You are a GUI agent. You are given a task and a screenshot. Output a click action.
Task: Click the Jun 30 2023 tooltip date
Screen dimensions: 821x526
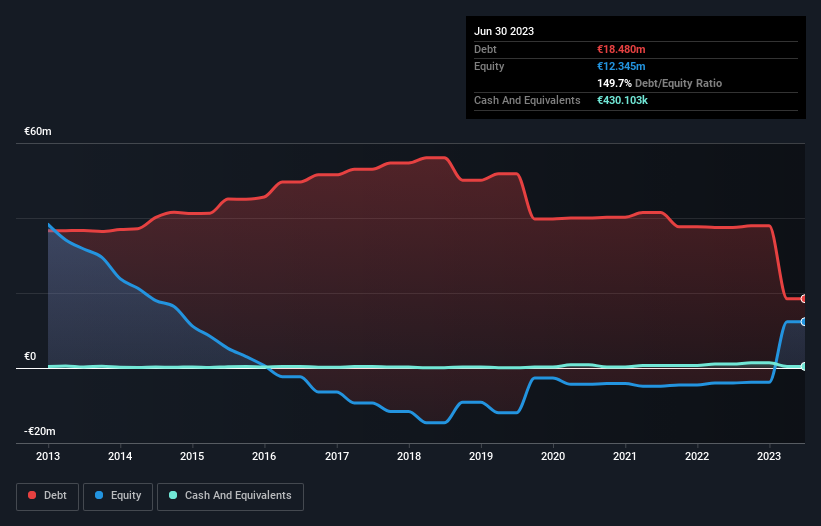[x=504, y=31]
